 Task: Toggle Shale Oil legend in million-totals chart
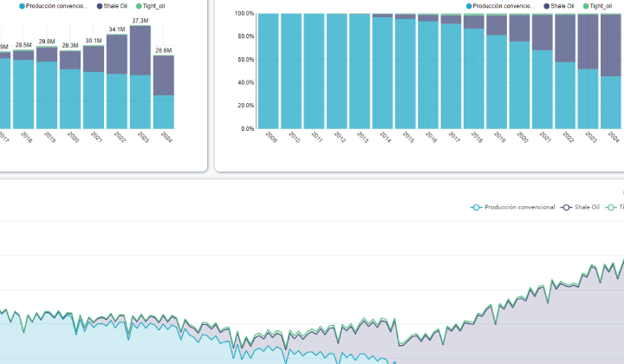pos(112,6)
